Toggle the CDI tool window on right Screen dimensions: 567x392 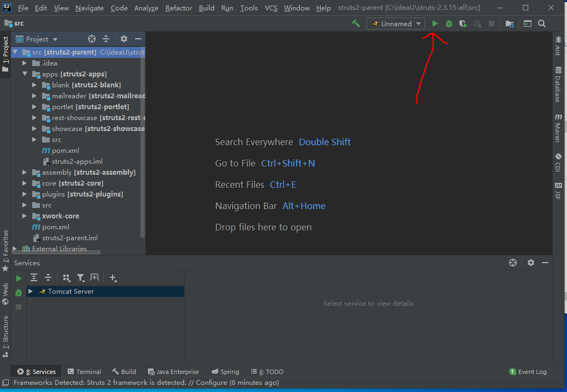558,162
